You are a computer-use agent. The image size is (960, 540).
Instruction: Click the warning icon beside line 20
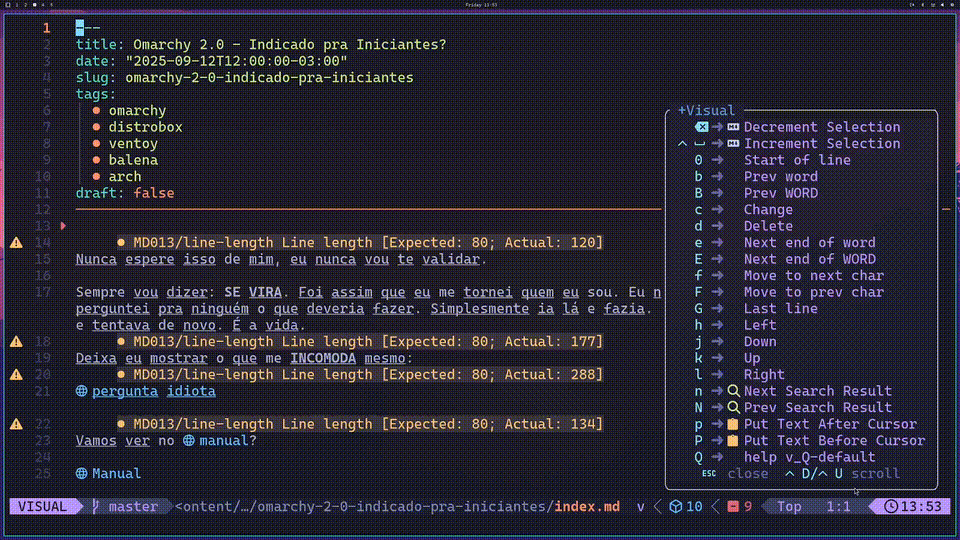coord(17,375)
